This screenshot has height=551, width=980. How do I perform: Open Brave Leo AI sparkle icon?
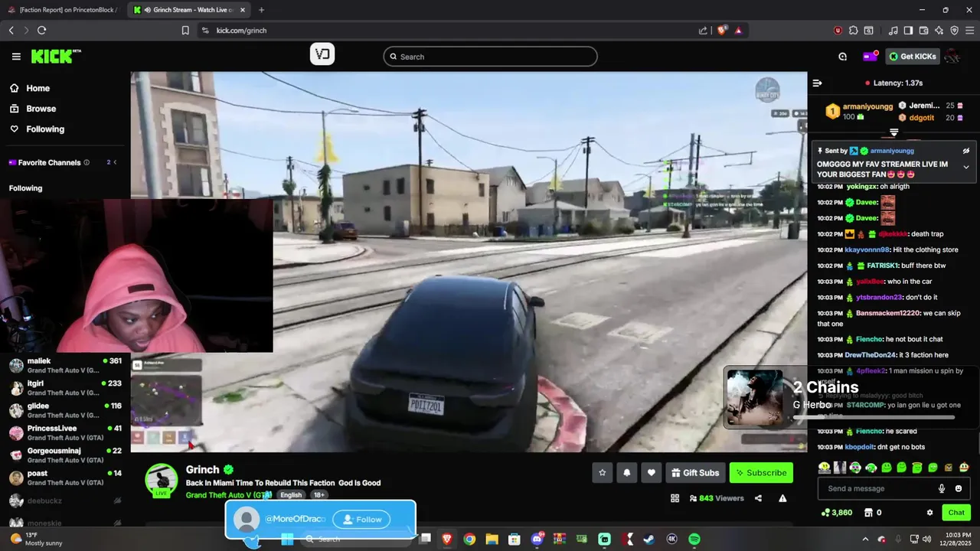pos(939,31)
